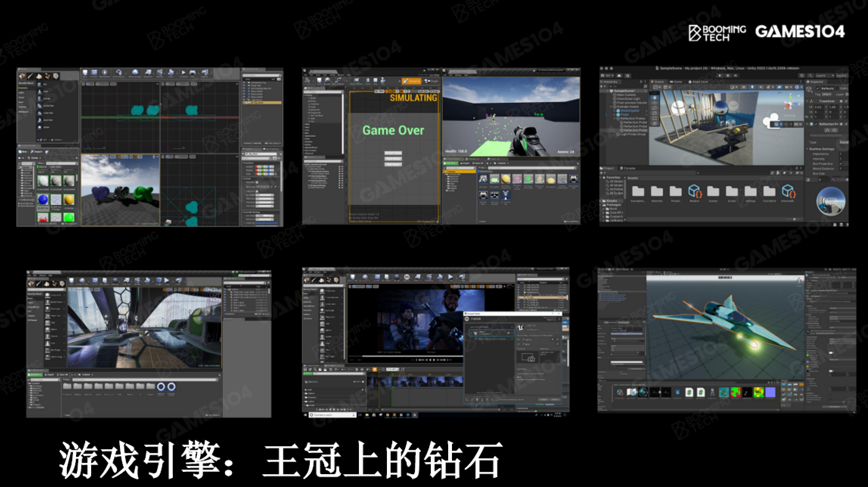Screen dimensions: 868x487
Task: Select the Move tool in Unity scene overlay
Action: (x=655, y=102)
